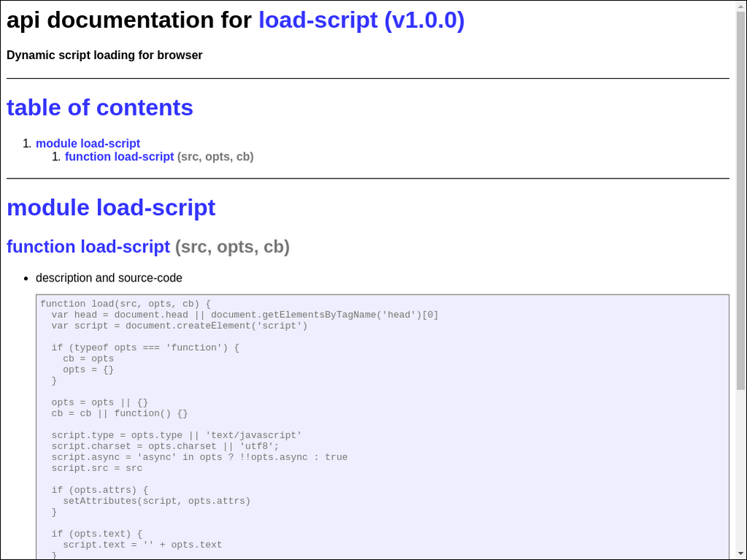Click the 'if (typeof opts === 'function')' code line
The image size is (747, 560).
144,348
